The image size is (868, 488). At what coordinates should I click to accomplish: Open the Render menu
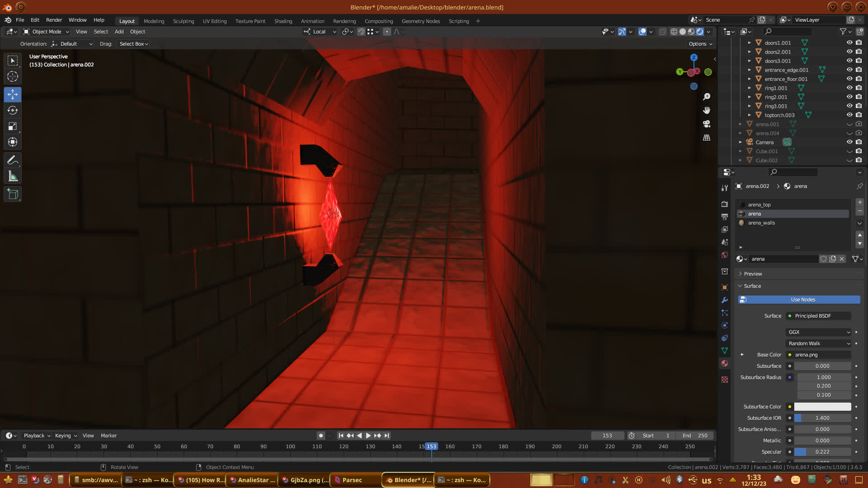[x=54, y=20]
